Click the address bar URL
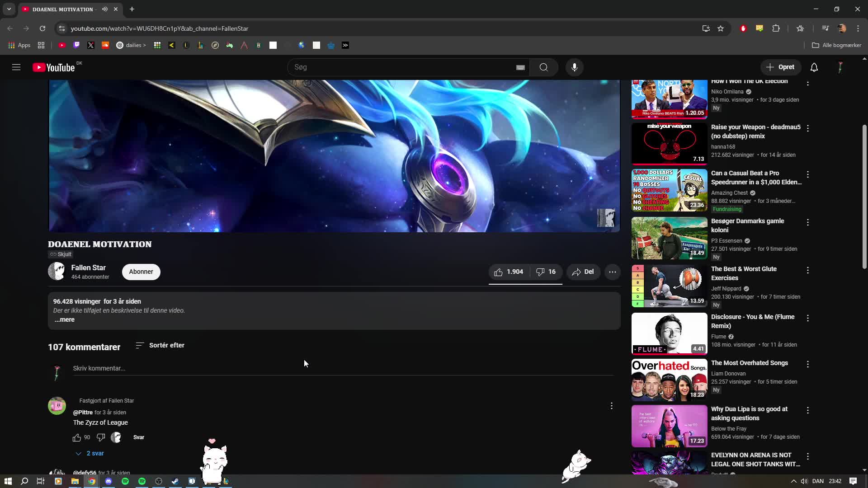The image size is (868, 488). (x=160, y=28)
